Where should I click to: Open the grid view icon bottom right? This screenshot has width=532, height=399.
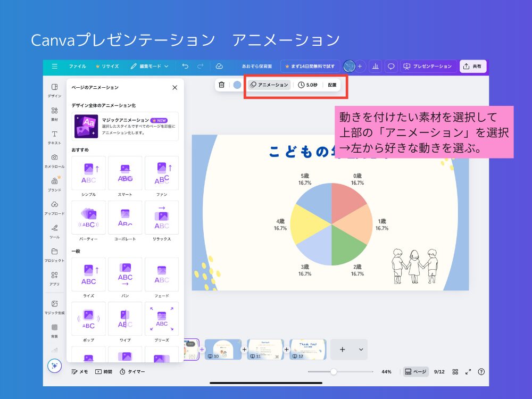click(455, 371)
